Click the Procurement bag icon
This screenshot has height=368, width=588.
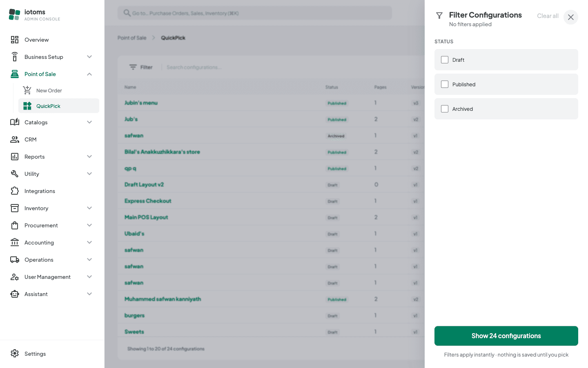click(15, 225)
